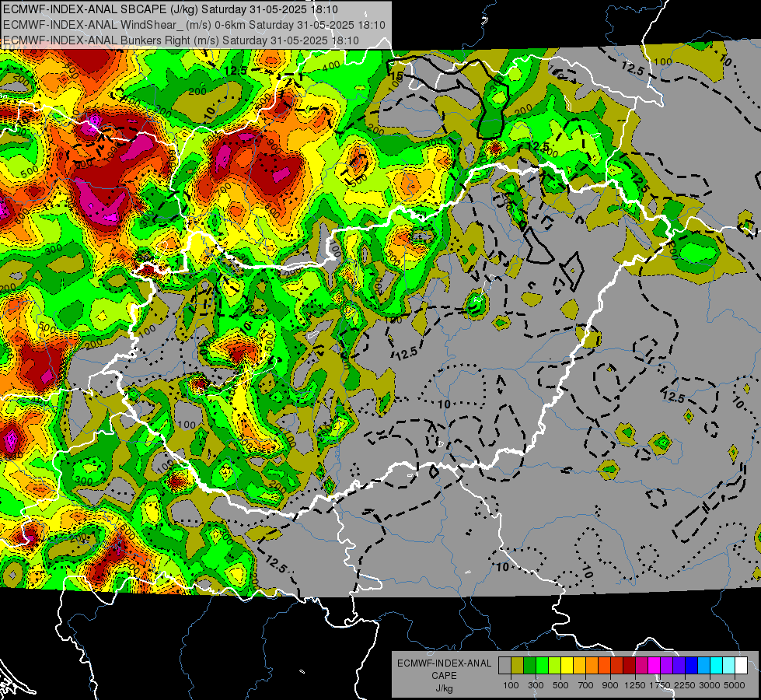Image resolution: width=761 pixels, height=700 pixels.
Task: Select the dark green legend swatch
Action: click(x=529, y=665)
